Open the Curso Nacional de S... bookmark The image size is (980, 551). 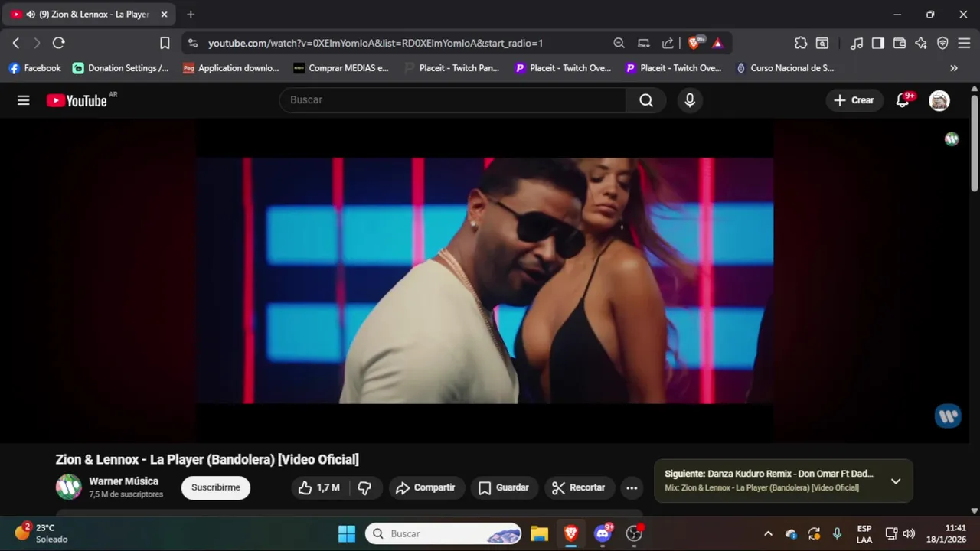coord(785,68)
